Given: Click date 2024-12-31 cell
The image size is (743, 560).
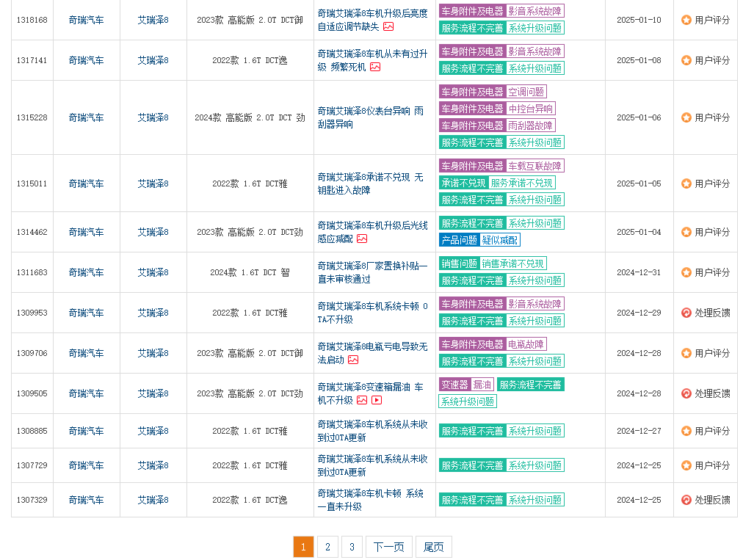Looking at the screenshot, I should 639,272.
